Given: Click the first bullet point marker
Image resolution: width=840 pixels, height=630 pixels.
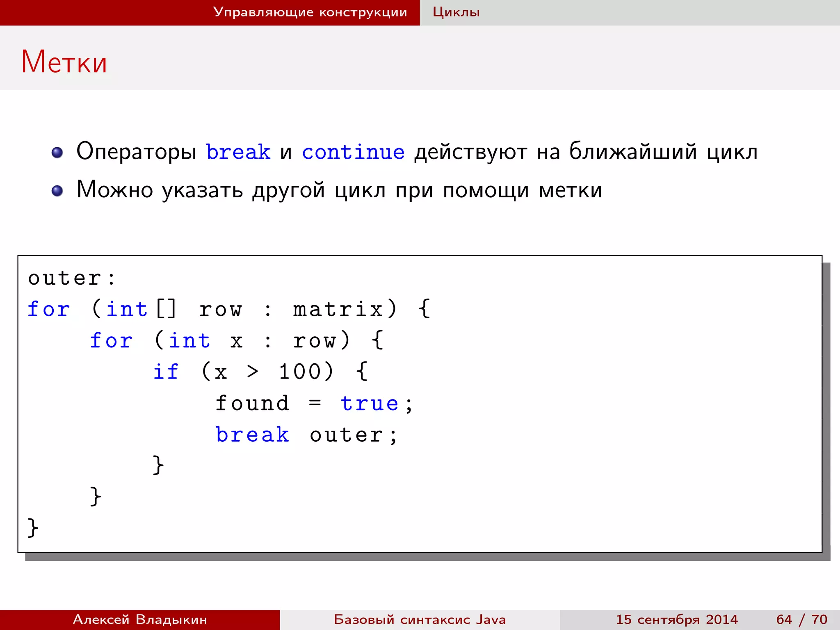Looking at the screenshot, I should [x=57, y=153].
